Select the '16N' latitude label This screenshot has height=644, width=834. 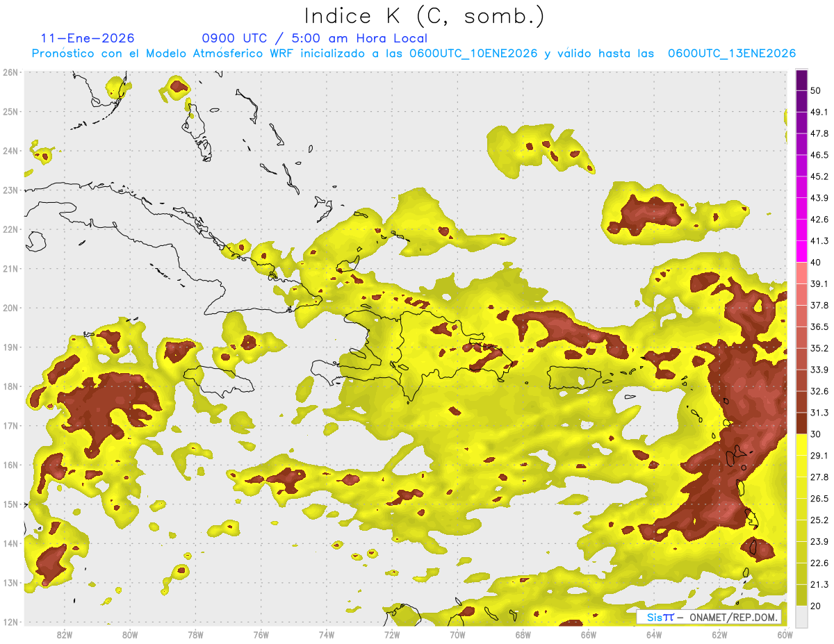10,465
